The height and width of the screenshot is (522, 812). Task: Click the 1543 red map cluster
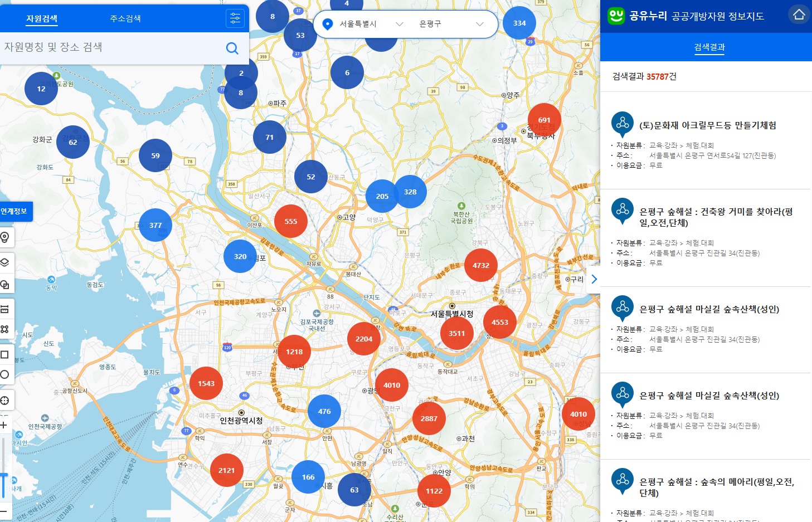[x=206, y=383]
